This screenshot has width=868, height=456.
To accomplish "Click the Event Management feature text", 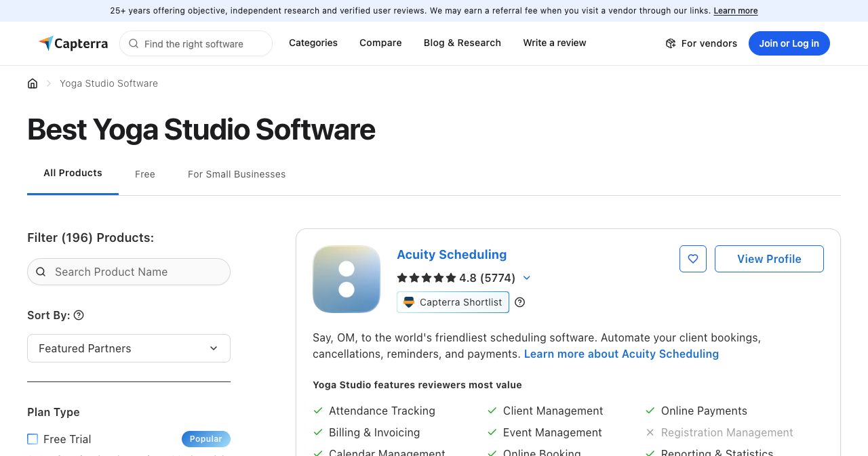I will coord(552,432).
